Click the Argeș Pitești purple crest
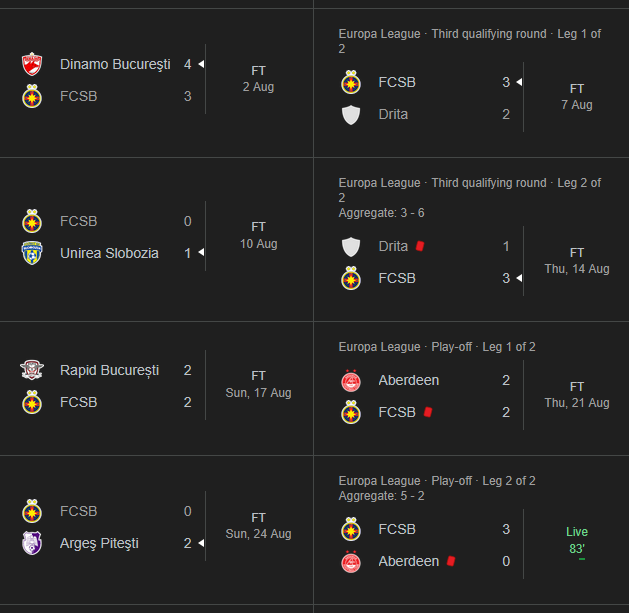The image size is (629, 613). [32, 543]
